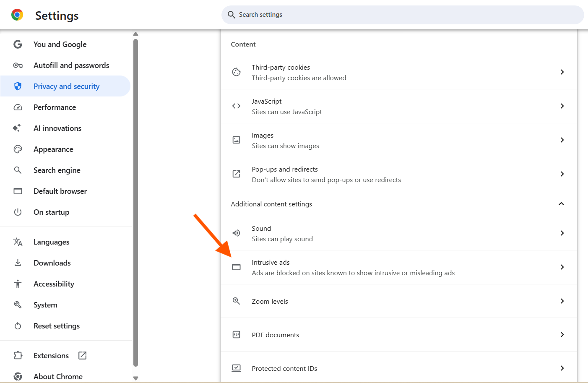Viewport: 588px width, 383px height.
Task: Open Third-party cookies via its chevron arrow
Action: pos(562,72)
